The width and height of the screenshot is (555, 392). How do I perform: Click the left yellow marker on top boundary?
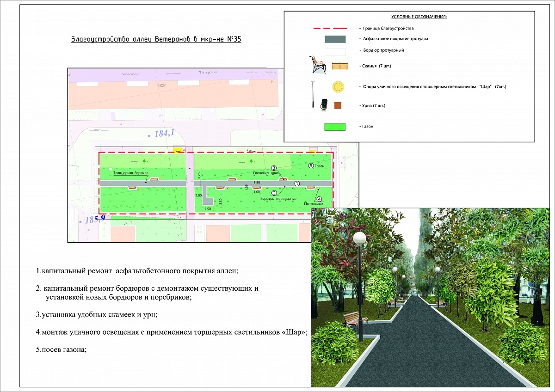(x=178, y=151)
